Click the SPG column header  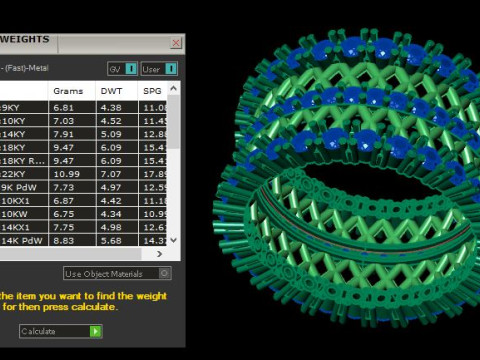click(152, 91)
